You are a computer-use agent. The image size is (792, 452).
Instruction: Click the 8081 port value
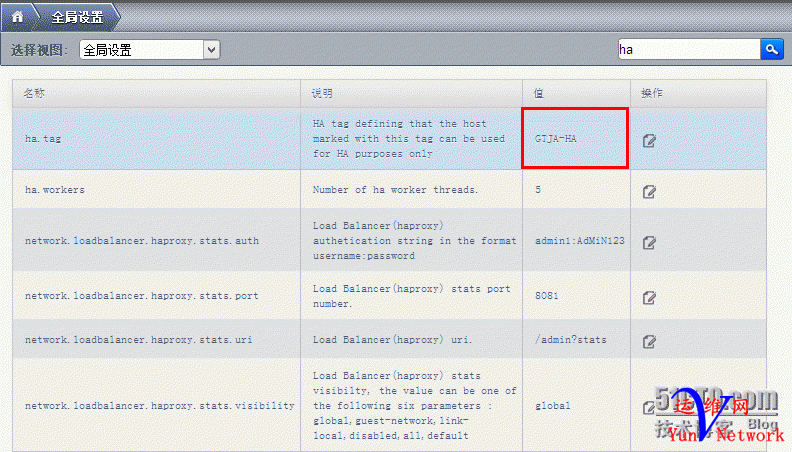tap(547, 296)
